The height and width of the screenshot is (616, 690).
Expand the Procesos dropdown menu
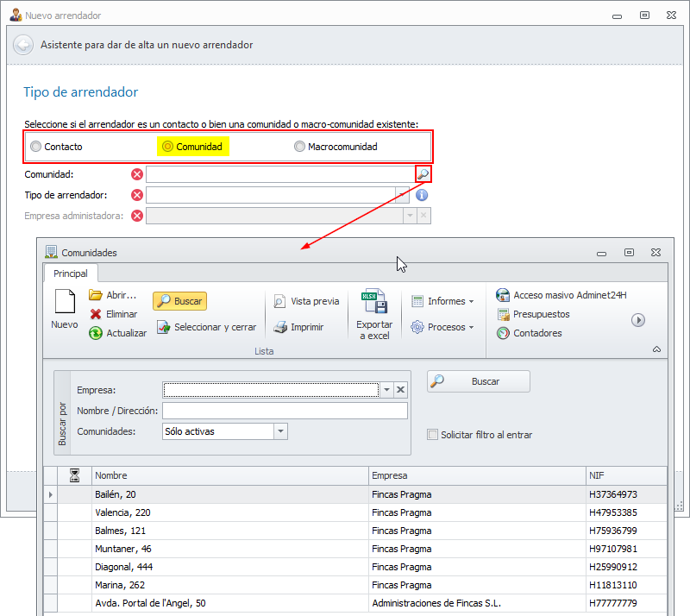pos(442,327)
